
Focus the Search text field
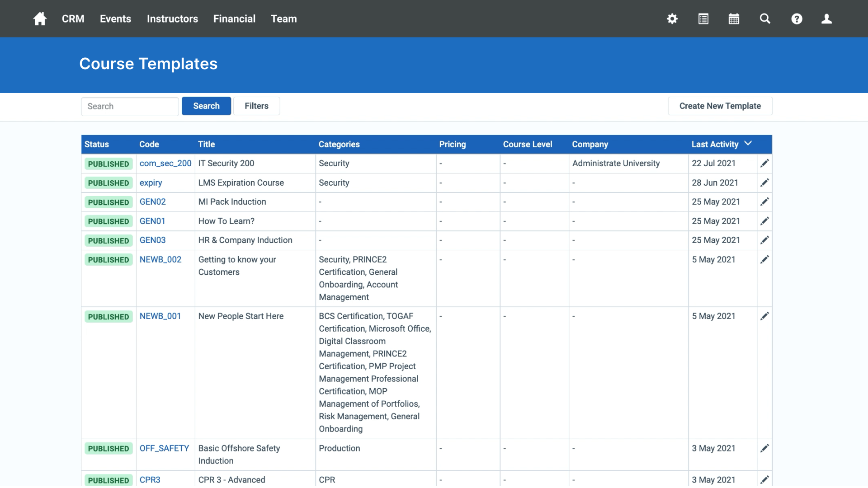click(130, 106)
